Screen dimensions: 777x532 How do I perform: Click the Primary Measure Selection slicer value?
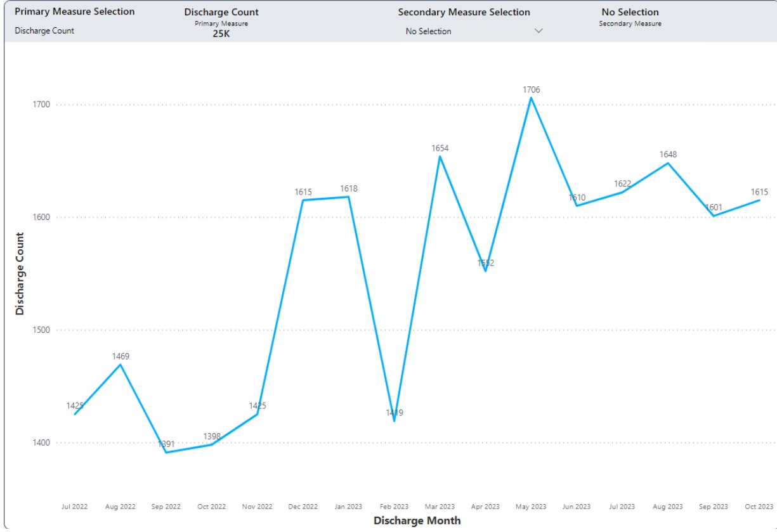[44, 30]
